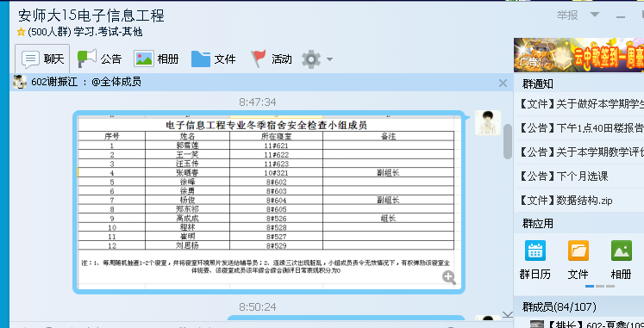Open the 相册 photo album icon

point(144,59)
